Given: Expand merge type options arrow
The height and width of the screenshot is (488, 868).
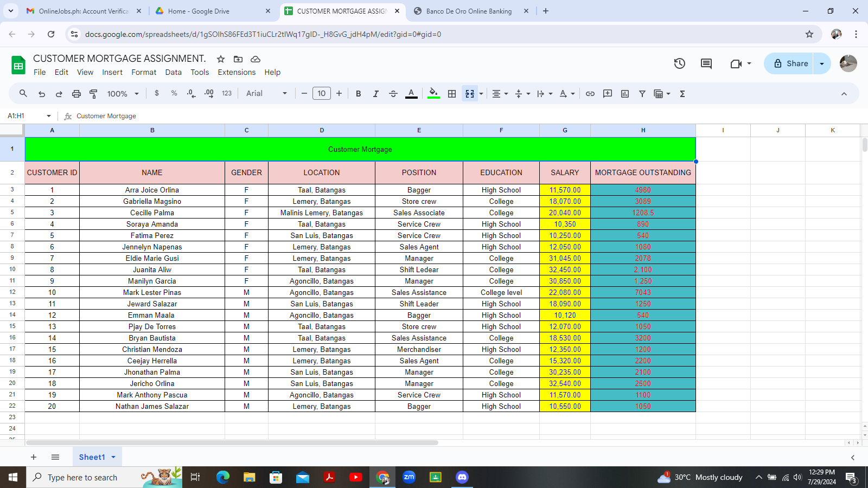Looking at the screenshot, I should pyautogui.click(x=481, y=94).
